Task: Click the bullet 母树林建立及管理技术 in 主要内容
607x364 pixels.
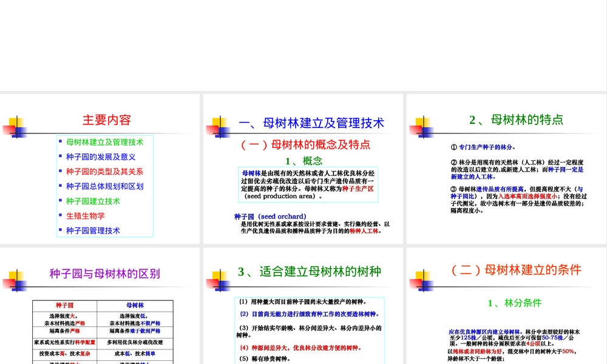Action: click(104, 143)
